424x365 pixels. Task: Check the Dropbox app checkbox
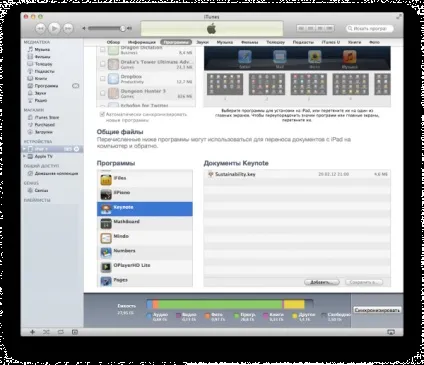[103, 79]
